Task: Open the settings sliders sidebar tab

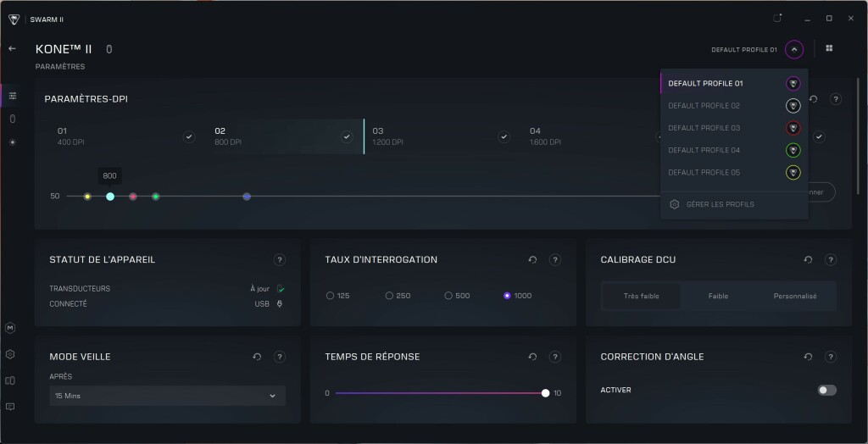Action: tap(12, 96)
